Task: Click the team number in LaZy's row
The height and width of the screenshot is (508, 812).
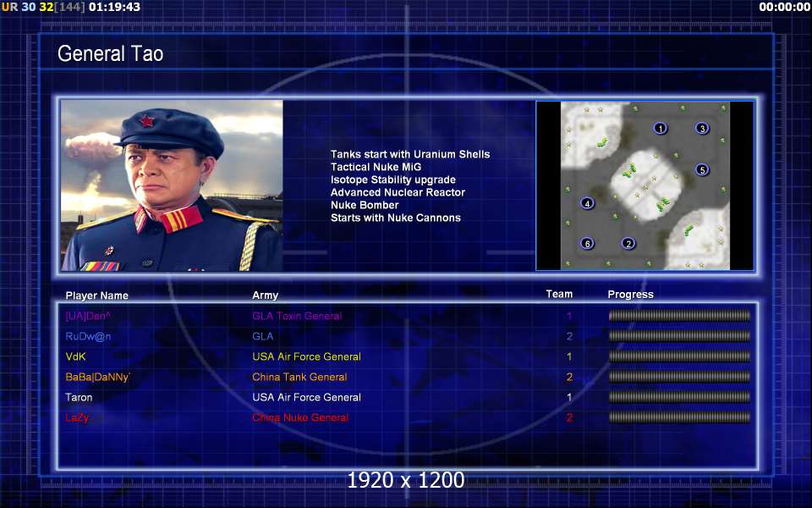Action: tap(569, 417)
